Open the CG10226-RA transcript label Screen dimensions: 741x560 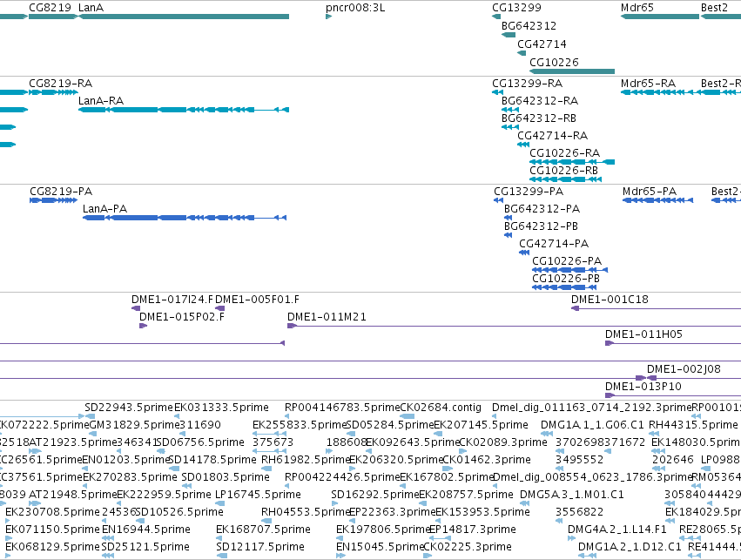tap(565, 153)
